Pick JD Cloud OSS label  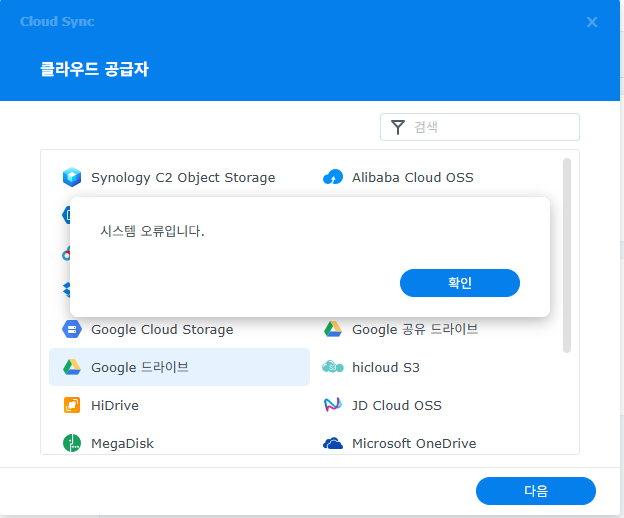pyautogui.click(x=397, y=405)
